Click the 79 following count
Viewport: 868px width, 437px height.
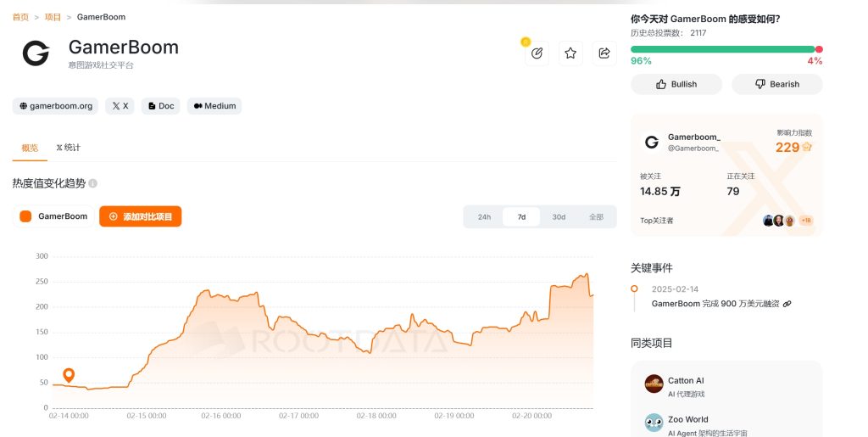pyautogui.click(x=733, y=192)
